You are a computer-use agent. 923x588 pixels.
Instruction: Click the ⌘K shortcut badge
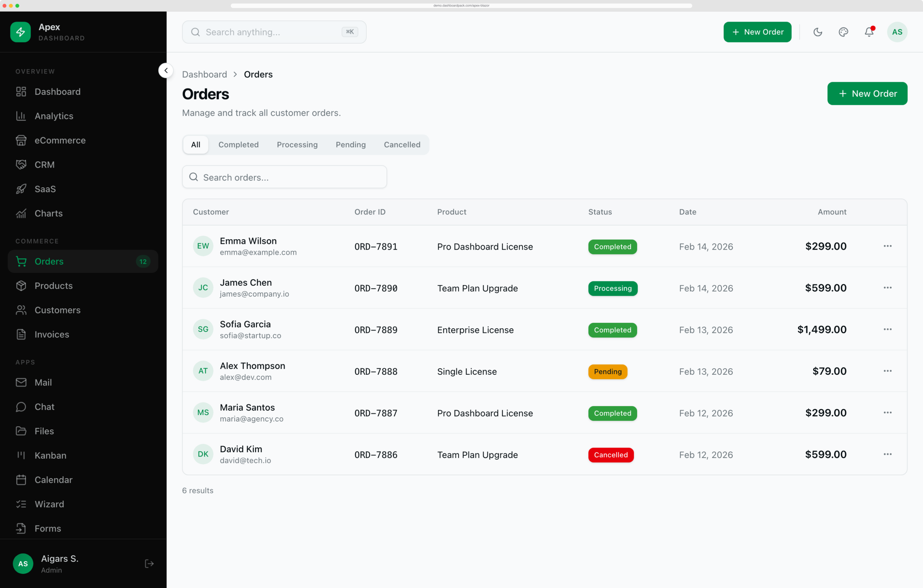pyautogui.click(x=350, y=32)
